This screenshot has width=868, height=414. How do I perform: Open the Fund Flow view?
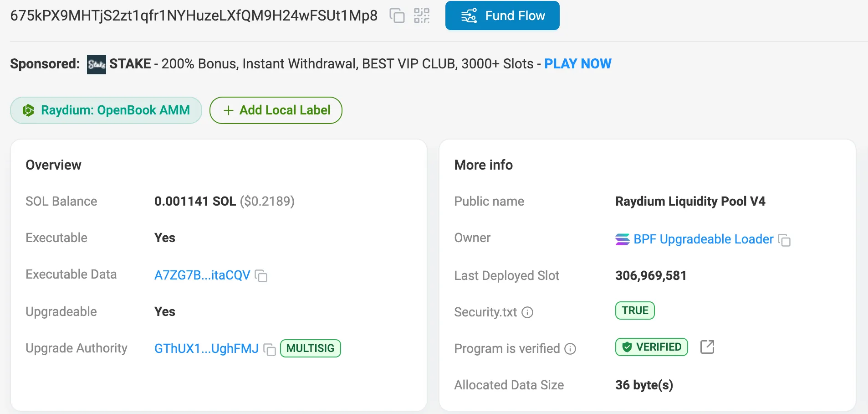(502, 16)
